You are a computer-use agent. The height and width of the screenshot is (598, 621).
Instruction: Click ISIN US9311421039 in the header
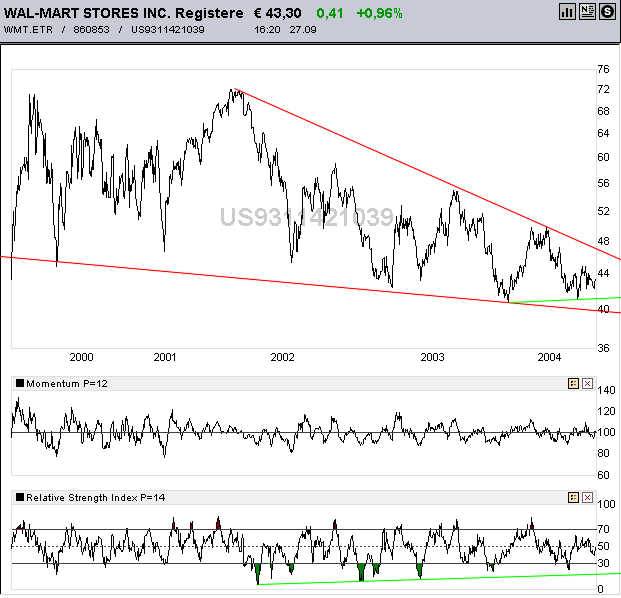coord(168,30)
